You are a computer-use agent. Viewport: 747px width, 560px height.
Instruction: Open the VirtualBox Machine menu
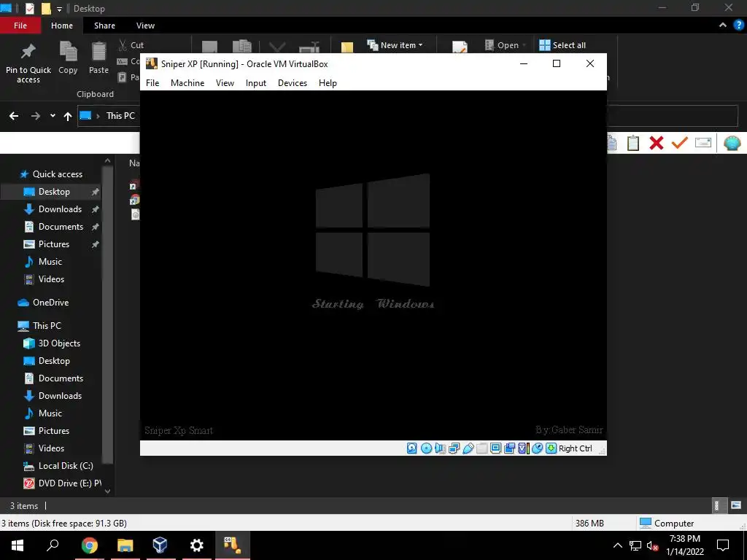187,83
